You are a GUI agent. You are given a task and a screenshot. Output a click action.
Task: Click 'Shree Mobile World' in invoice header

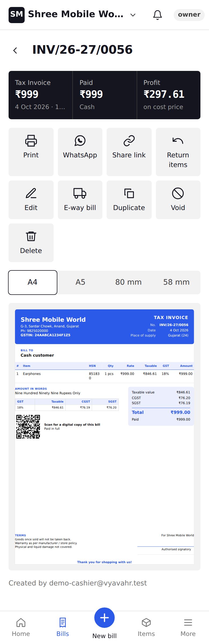click(x=53, y=320)
